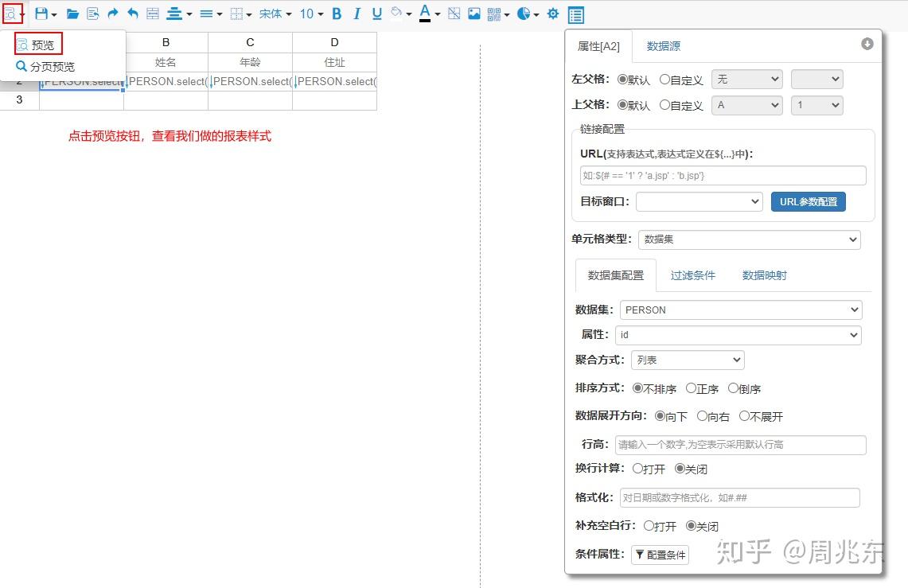Click the preview icon in the toolbar
Viewport: 908px width, 588px height.
pos(11,14)
